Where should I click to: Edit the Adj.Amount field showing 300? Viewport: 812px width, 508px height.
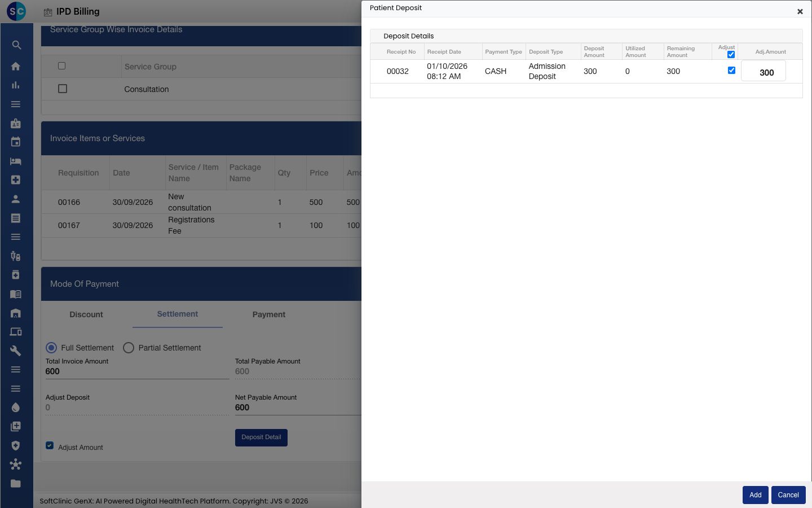pyautogui.click(x=763, y=72)
